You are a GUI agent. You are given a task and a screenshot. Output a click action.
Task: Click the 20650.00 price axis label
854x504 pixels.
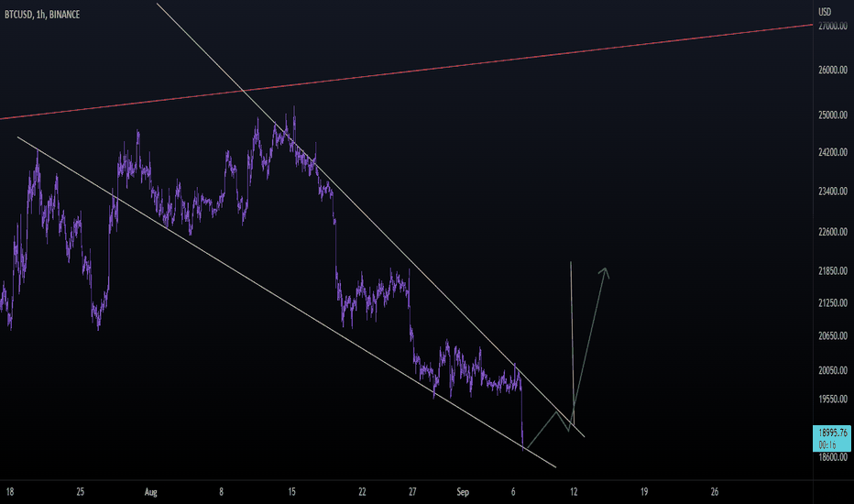pyautogui.click(x=833, y=336)
